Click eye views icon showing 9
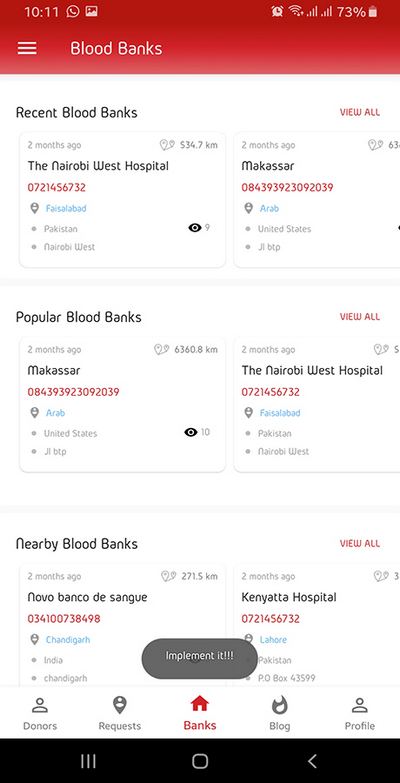The image size is (400, 783). (x=195, y=228)
